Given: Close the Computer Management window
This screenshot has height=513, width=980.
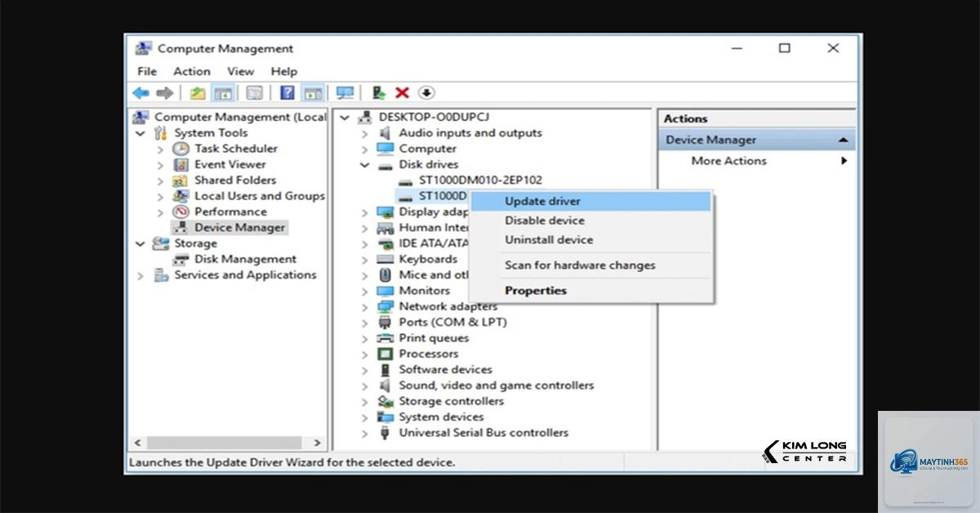Looking at the screenshot, I should click(x=833, y=48).
